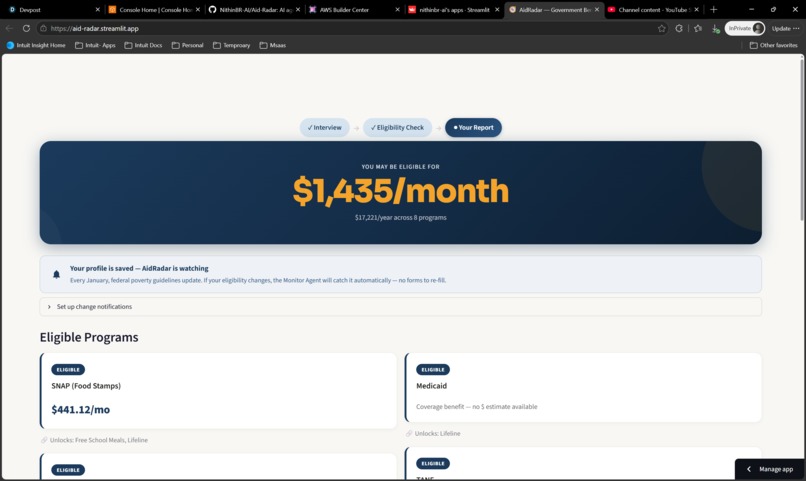Image resolution: width=806 pixels, height=481 pixels.
Task: Switch to the nithinbr-ai's apps Streamlit tab
Action: [454, 10]
